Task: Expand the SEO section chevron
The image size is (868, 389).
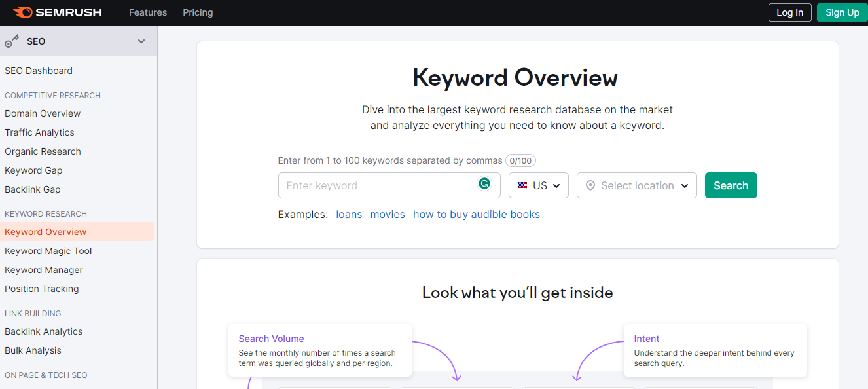Action: [141, 41]
